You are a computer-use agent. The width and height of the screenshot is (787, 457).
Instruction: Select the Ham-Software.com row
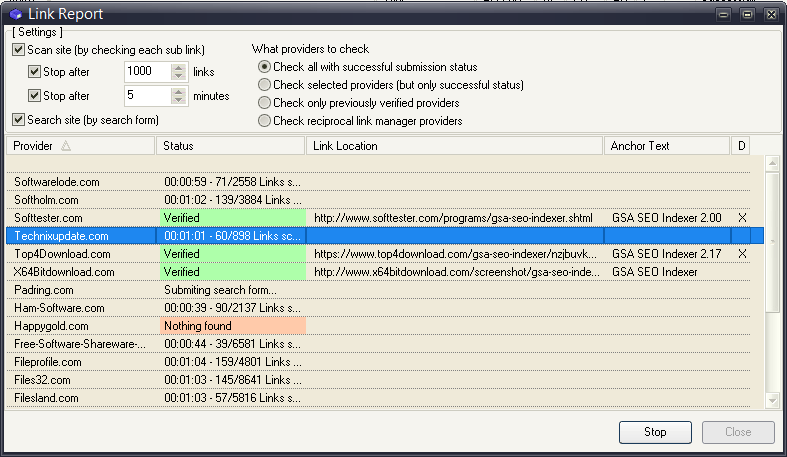point(378,308)
